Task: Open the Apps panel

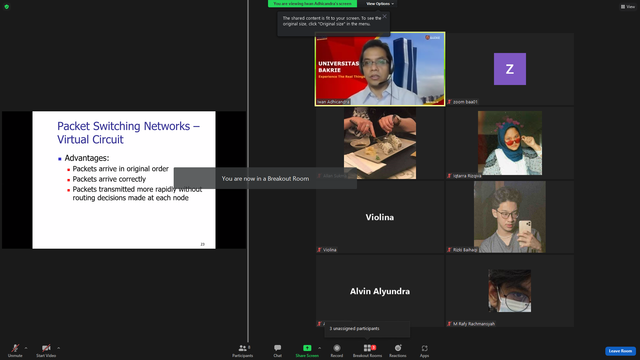Action: [x=424, y=350]
